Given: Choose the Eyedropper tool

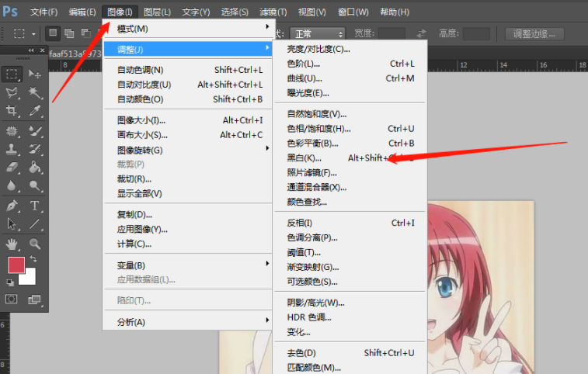Looking at the screenshot, I should pos(35,111).
